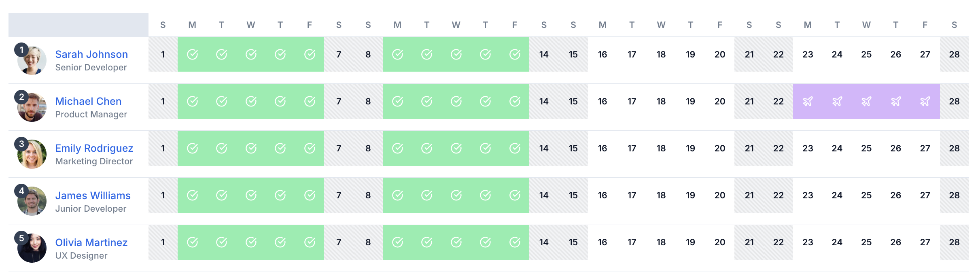Select day 16 in Sarah Johnson's row

[602, 54]
